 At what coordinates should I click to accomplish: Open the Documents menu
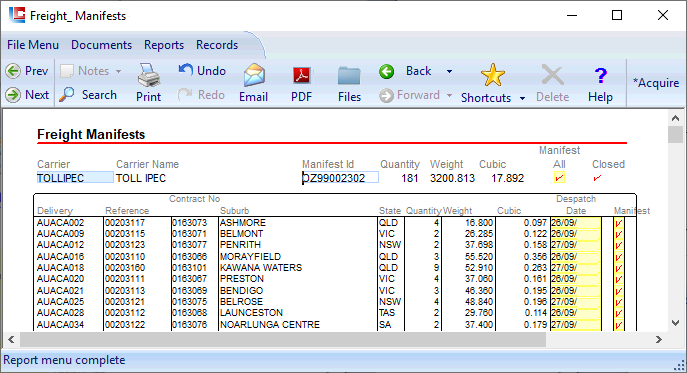[101, 45]
